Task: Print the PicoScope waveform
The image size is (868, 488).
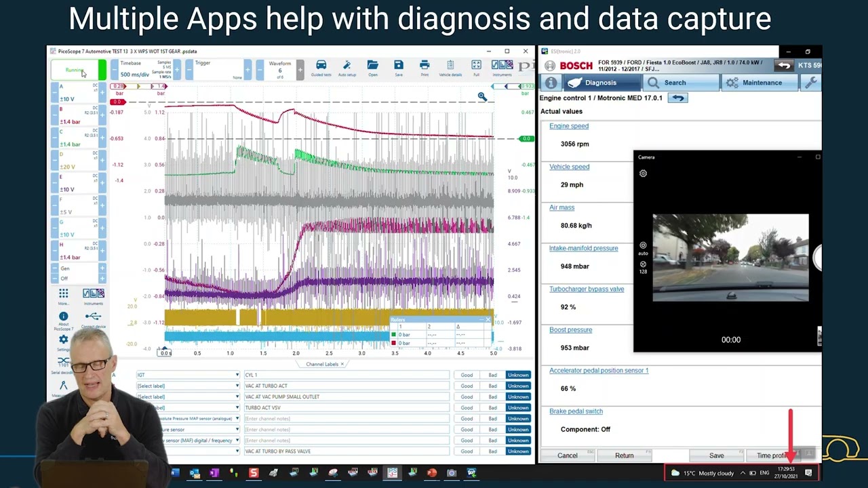Action: (425, 68)
